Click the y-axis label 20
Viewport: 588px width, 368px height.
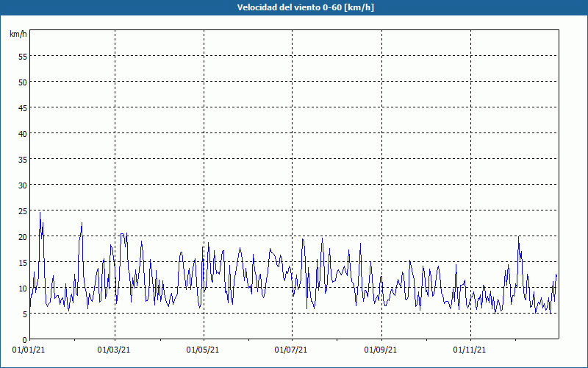pyautogui.click(x=23, y=237)
